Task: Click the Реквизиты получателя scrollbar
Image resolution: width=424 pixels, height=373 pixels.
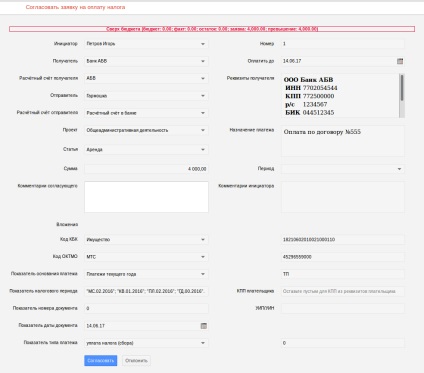Action: [402, 96]
